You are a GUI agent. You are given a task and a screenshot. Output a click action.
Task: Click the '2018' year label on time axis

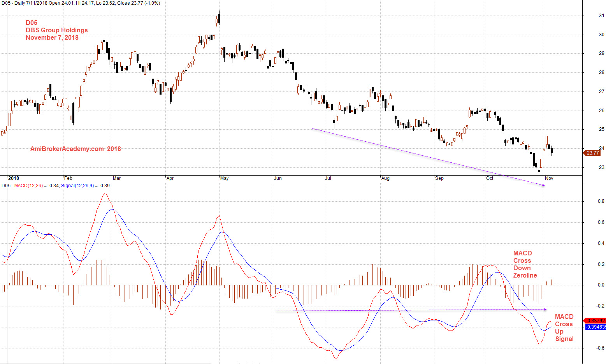click(14, 178)
